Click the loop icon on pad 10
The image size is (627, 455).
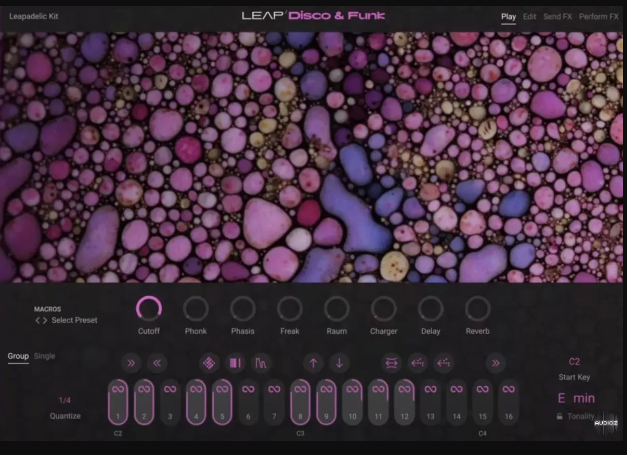click(352, 389)
